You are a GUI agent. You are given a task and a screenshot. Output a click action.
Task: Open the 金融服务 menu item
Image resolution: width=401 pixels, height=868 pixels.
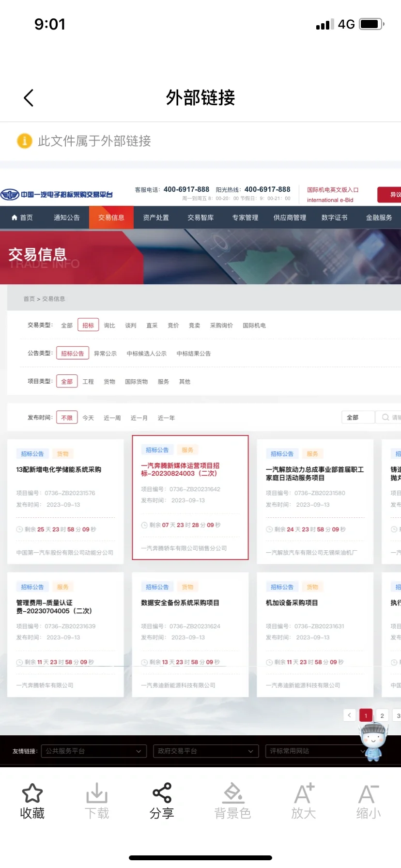click(x=379, y=217)
